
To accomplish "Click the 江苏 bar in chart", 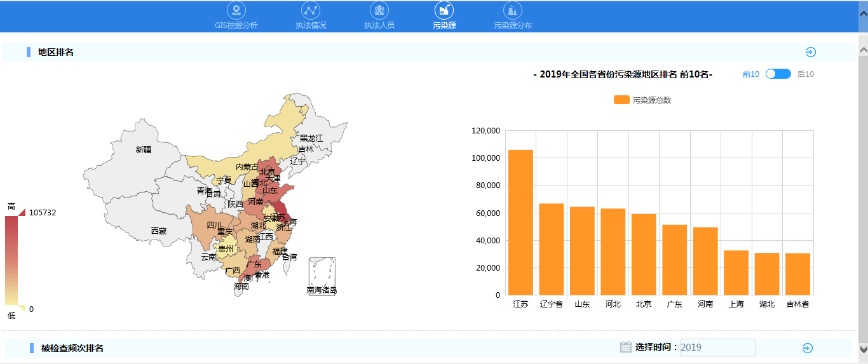I will point(520,222).
